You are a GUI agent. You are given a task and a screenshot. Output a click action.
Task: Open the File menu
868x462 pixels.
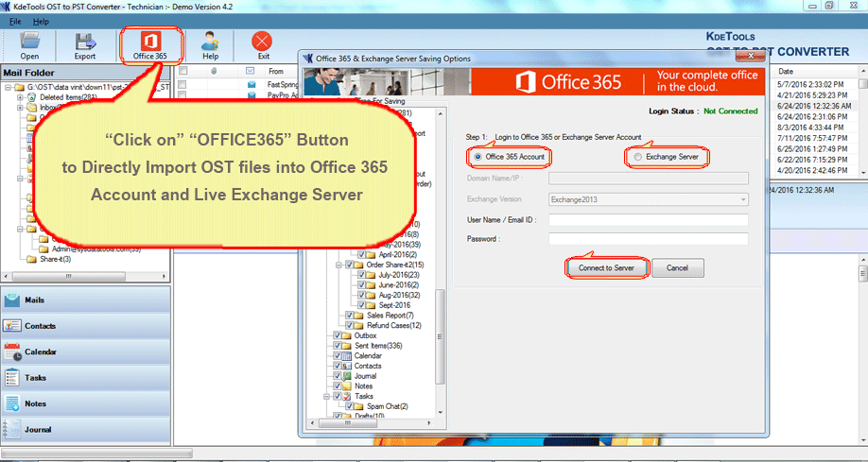[x=15, y=21]
